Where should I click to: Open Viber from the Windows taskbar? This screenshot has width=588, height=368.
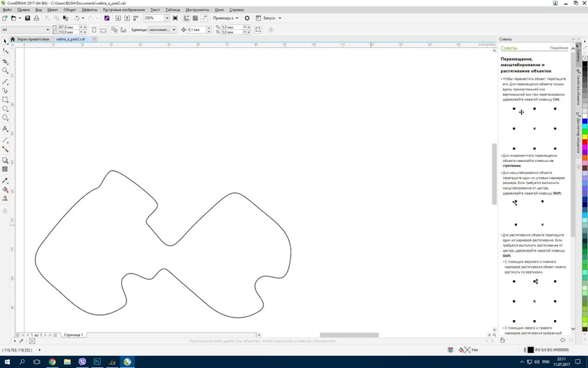click(82, 362)
